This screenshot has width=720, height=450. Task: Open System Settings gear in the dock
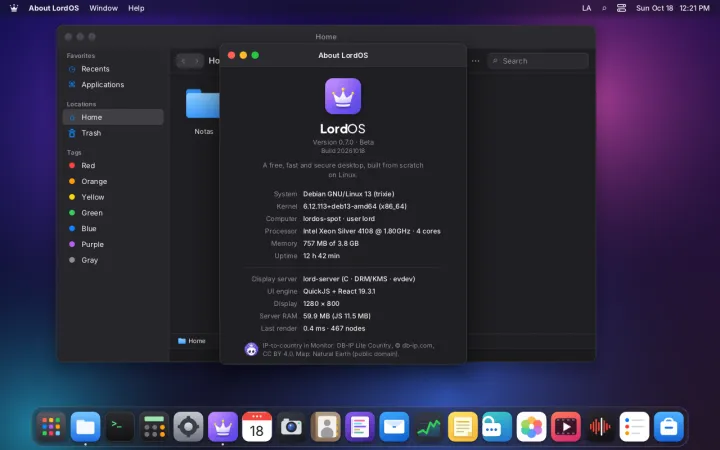click(188, 427)
